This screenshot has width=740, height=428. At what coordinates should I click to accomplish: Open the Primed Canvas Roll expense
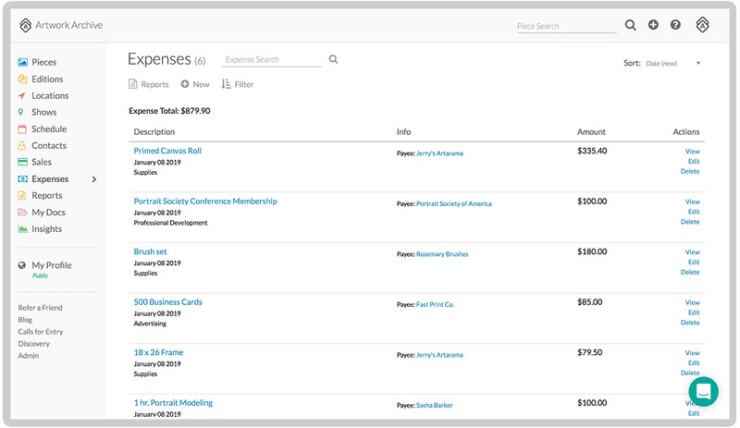pos(167,151)
